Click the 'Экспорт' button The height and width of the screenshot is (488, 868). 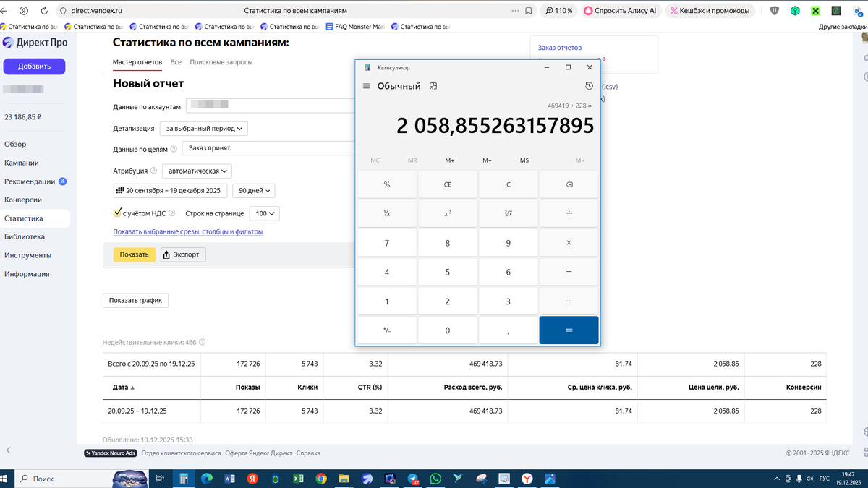(182, 254)
